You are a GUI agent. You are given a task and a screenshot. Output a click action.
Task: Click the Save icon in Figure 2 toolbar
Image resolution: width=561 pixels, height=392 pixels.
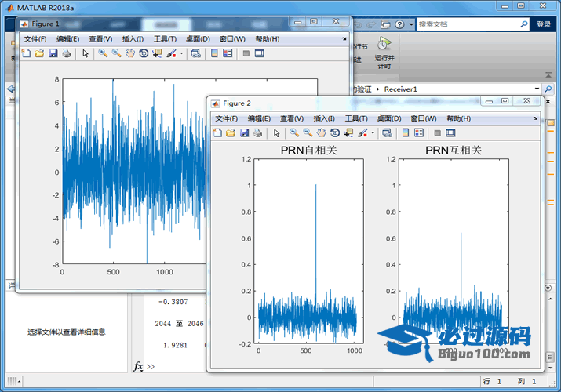244,133
